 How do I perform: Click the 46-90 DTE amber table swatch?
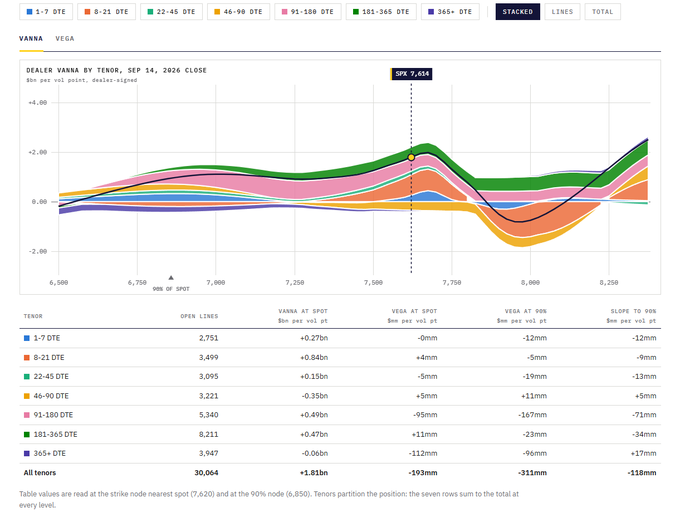26,396
